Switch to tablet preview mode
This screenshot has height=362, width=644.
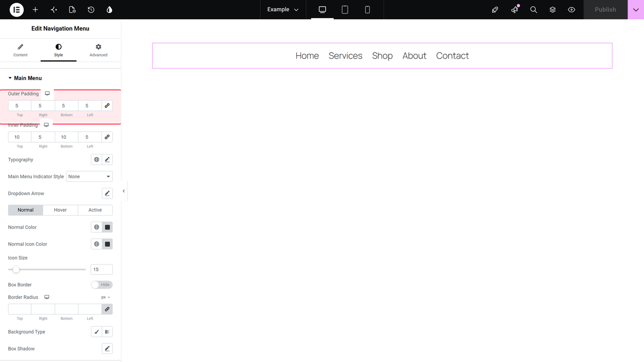click(x=345, y=10)
